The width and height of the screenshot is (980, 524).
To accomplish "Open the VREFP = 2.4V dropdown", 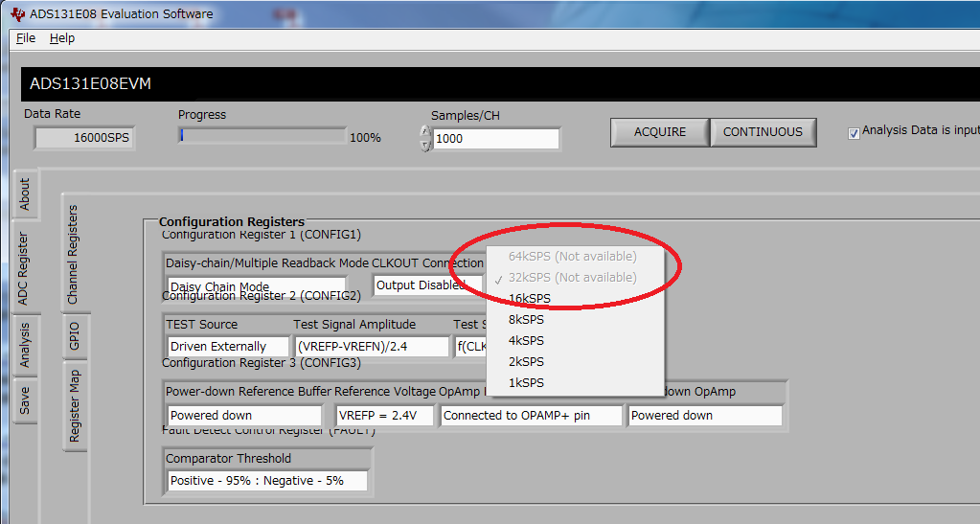I will 385,415.
